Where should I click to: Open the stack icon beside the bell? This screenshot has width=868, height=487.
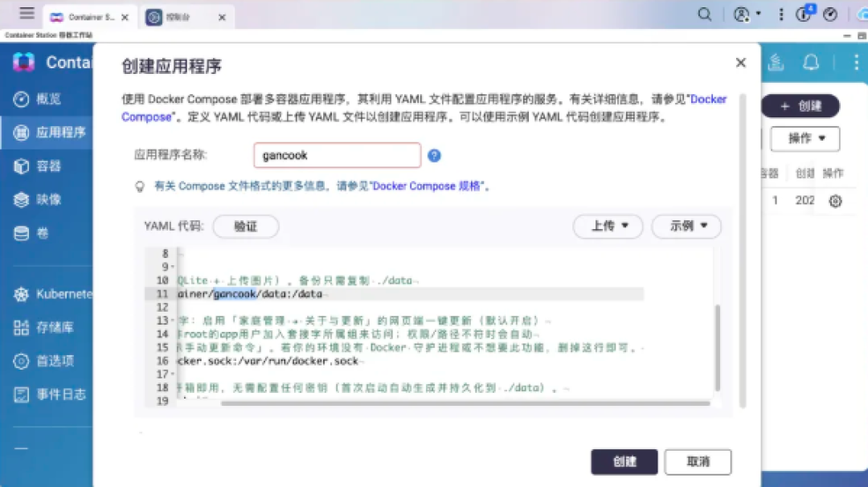pos(776,63)
